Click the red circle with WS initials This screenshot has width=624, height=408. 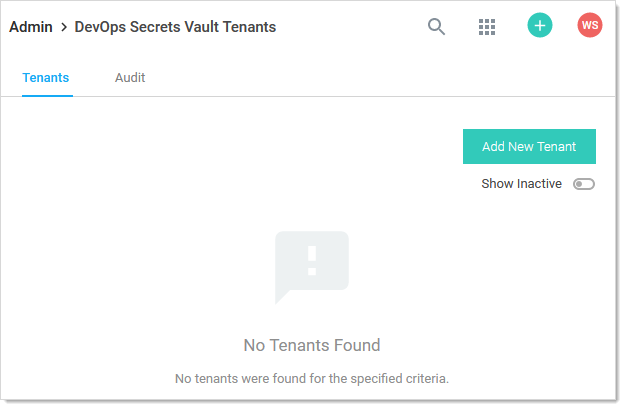pyautogui.click(x=590, y=25)
